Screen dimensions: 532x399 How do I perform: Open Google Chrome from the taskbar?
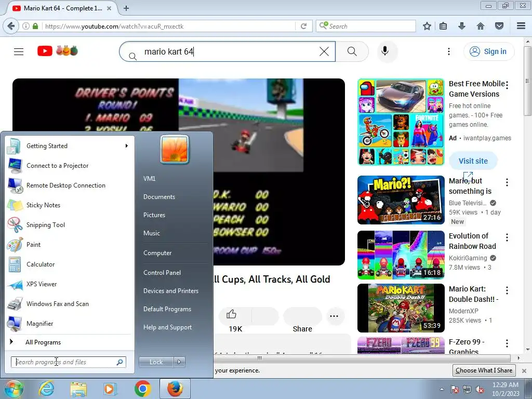pos(142,389)
